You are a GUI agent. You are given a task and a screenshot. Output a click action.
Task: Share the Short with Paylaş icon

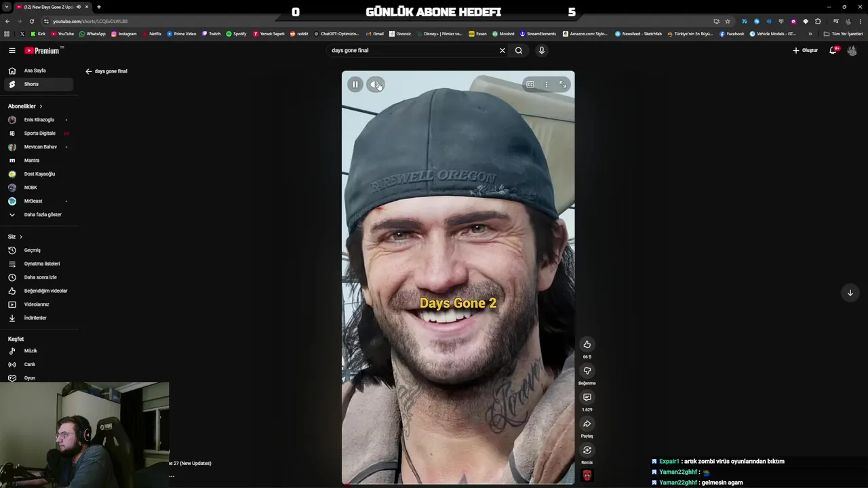pyautogui.click(x=587, y=424)
